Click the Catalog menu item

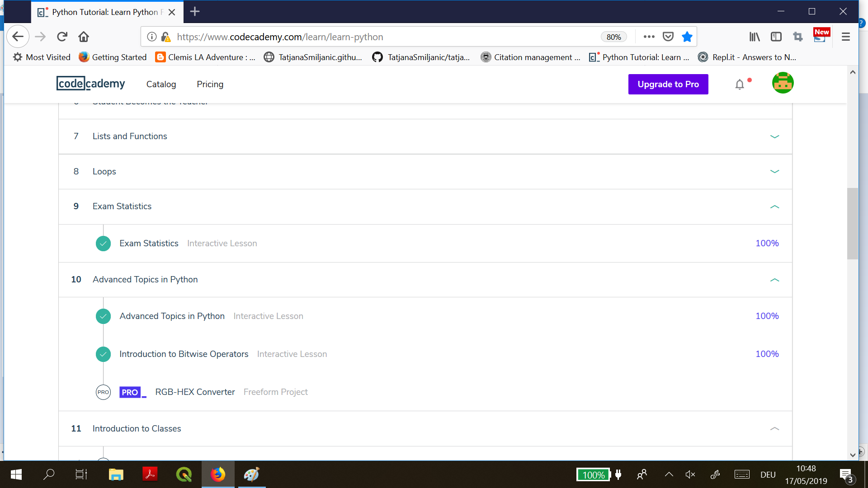tap(161, 84)
